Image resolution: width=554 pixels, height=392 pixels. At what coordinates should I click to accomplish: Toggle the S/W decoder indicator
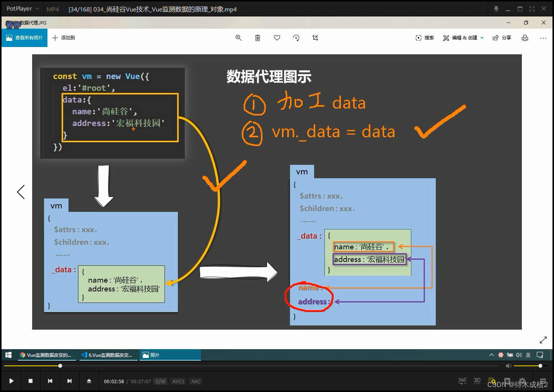pos(160,381)
